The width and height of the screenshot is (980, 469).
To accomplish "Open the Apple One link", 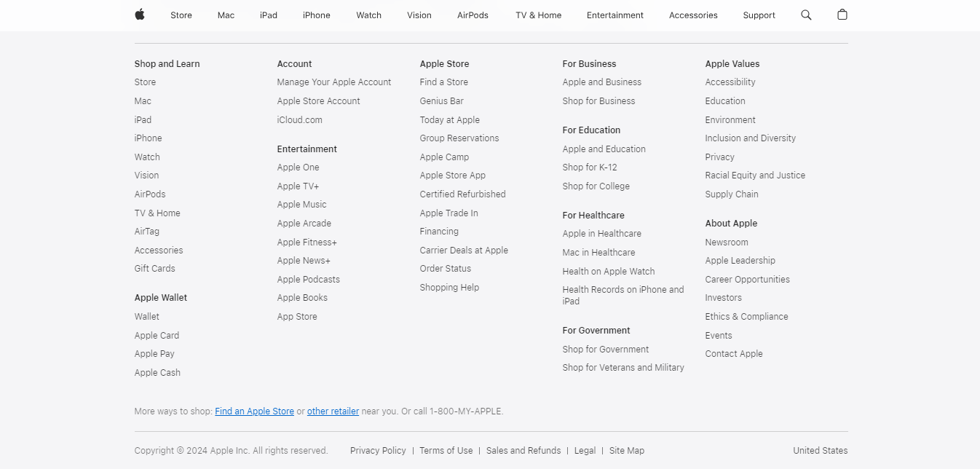I will [x=299, y=167].
